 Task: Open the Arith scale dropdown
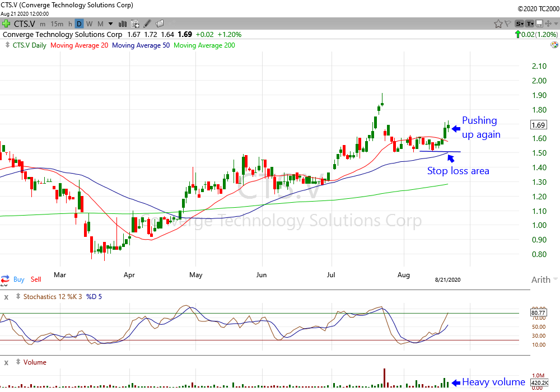pyautogui.click(x=544, y=279)
